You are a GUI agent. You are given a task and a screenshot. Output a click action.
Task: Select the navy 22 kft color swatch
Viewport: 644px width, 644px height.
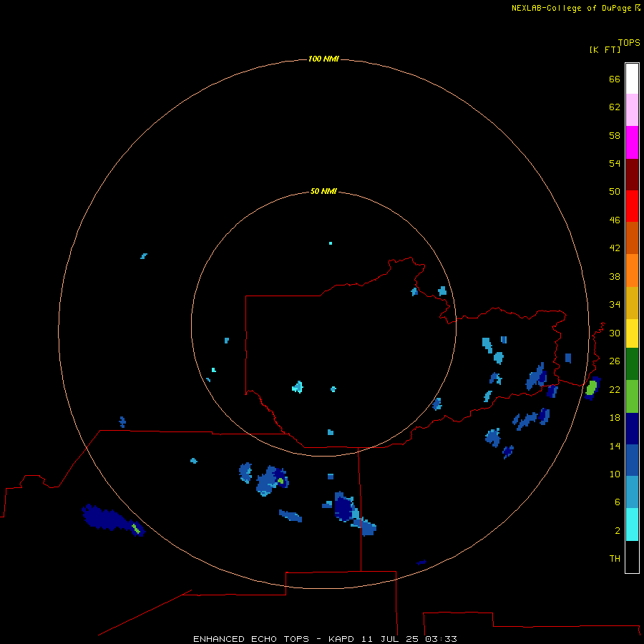click(632, 429)
